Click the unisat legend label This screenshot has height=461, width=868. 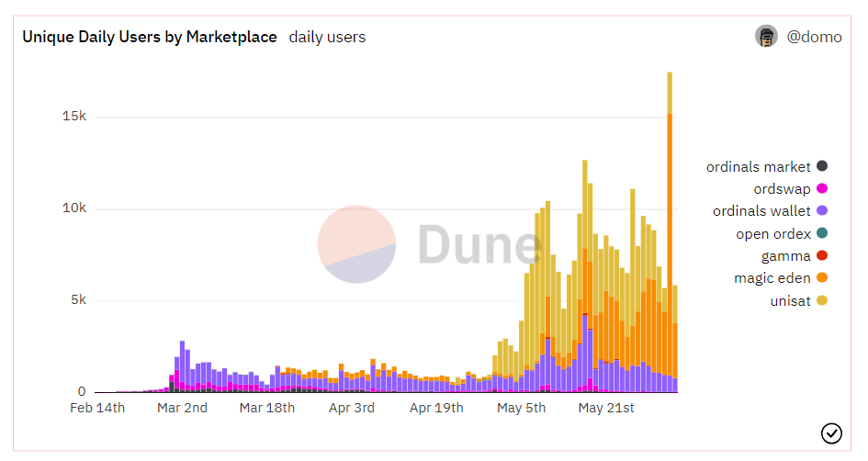790,300
